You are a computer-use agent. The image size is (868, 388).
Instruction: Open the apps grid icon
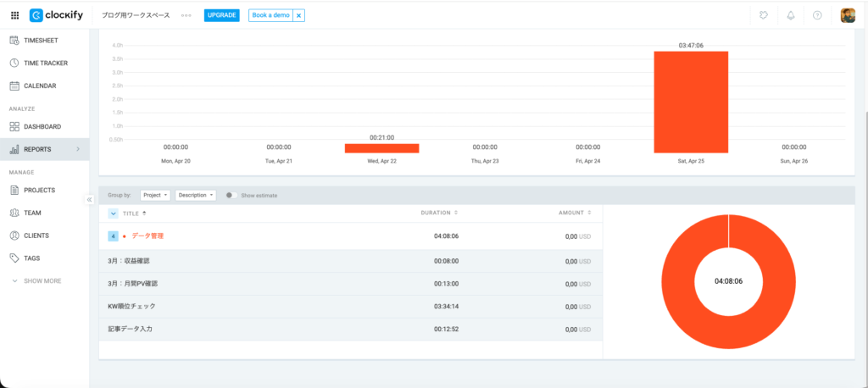click(x=14, y=15)
